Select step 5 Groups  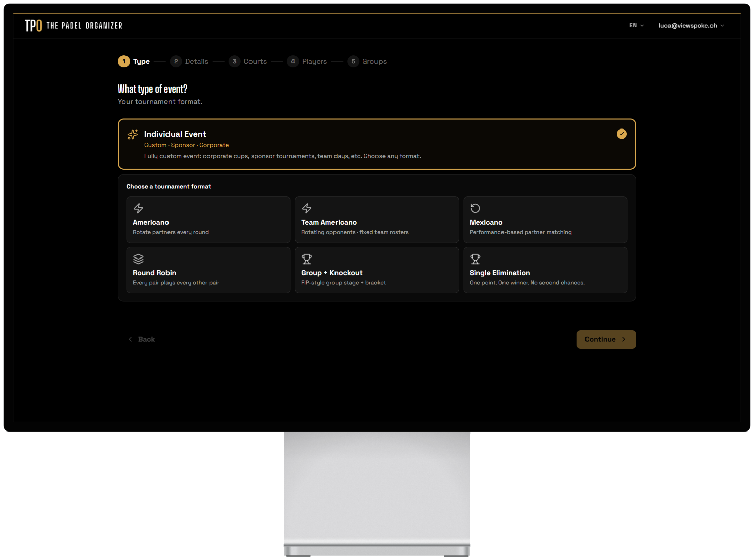click(367, 61)
